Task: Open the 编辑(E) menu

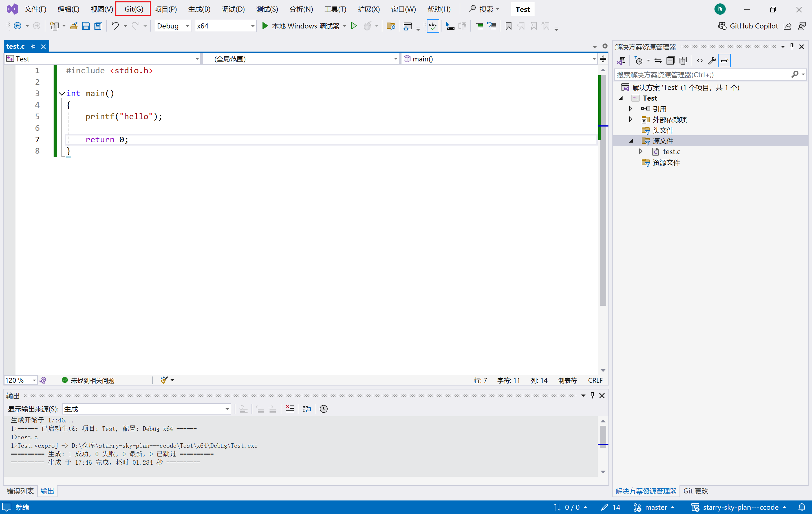Action: click(x=69, y=9)
